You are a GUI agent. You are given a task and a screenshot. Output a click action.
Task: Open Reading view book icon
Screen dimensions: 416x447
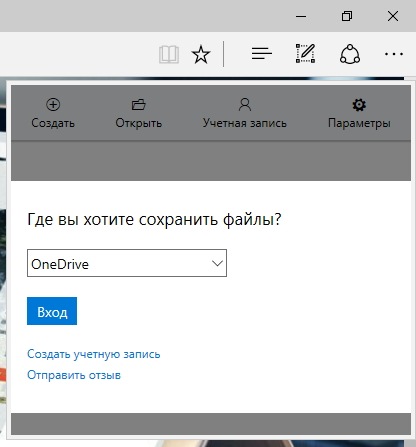point(169,54)
